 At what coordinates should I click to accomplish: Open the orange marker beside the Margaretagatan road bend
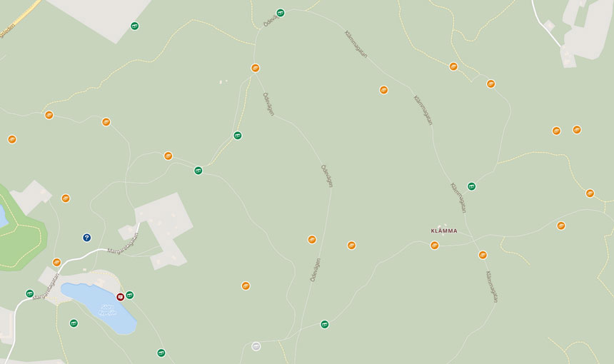[x=57, y=262]
